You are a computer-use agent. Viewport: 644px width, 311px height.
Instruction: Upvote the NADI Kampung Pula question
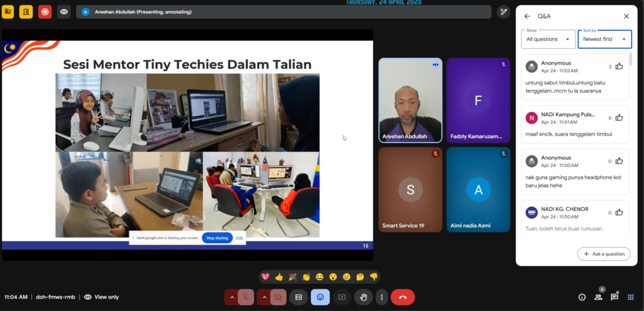tap(619, 117)
